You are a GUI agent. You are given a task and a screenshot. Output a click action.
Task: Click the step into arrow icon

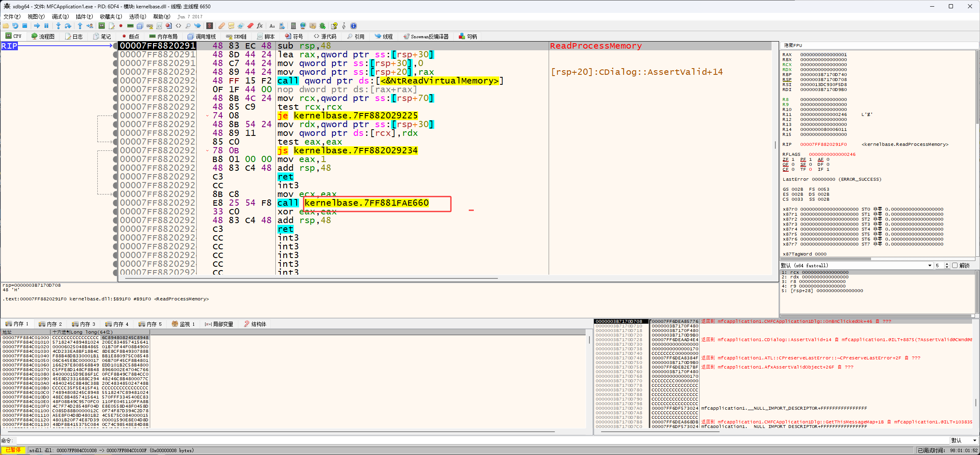point(58,26)
